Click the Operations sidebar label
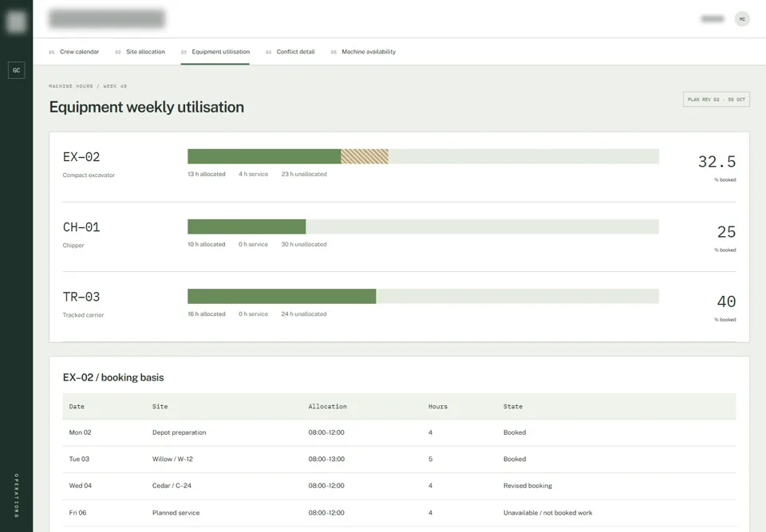This screenshot has width=766, height=532. pyautogui.click(x=17, y=495)
